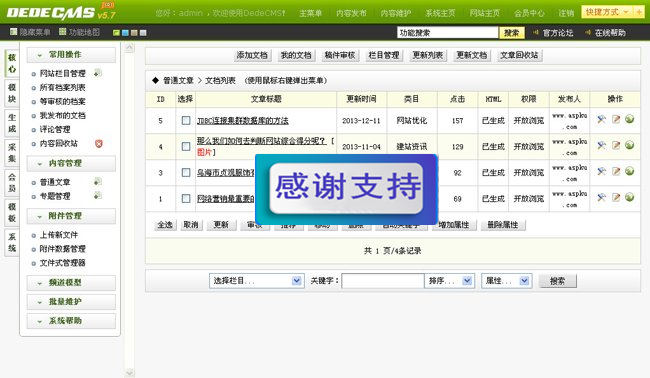Click the 全选 button below the table
Image resolution: width=650 pixels, height=378 pixels.
tap(165, 225)
